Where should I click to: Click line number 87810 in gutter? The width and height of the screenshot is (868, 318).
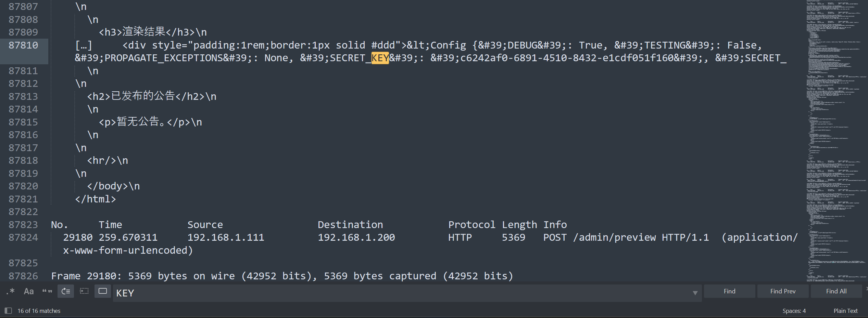pos(23,45)
